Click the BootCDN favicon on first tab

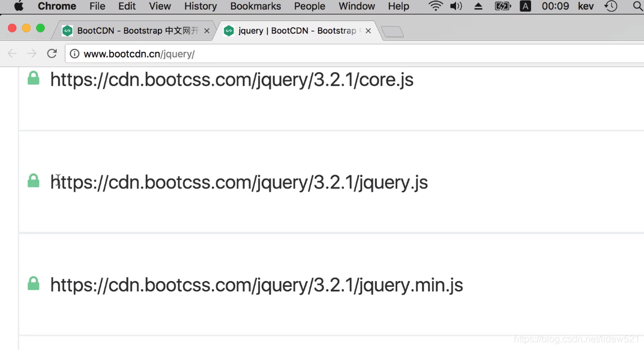pos(67,31)
